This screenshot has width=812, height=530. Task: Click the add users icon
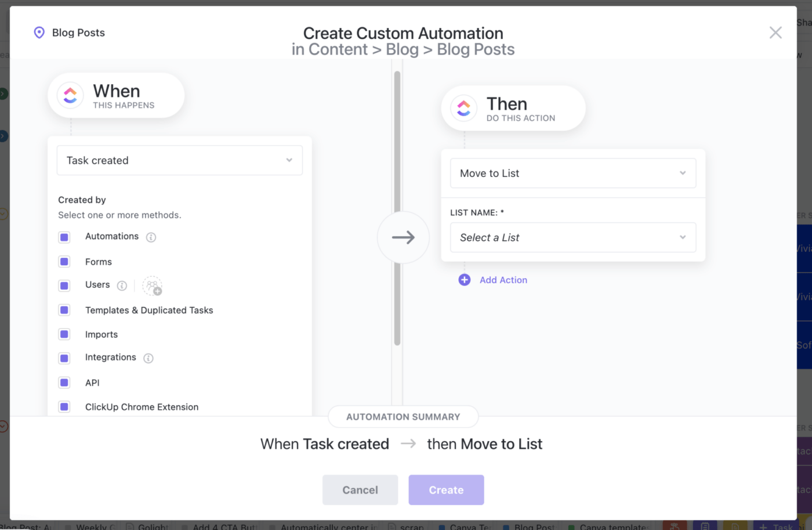tap(153, 286)
